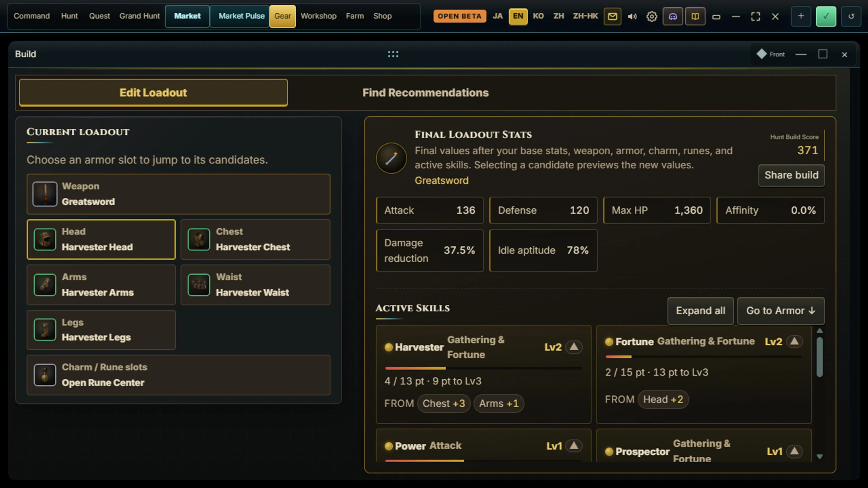Image resolution: width=868 pixels, height=488 pixels.
Task: Mute sound with the speaker icon
Action: pyautogui.click(x=632, y=16)
